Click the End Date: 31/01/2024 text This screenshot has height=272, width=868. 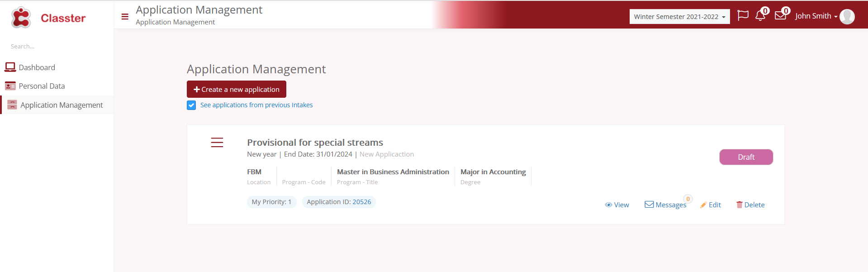[x=318, y=154]
